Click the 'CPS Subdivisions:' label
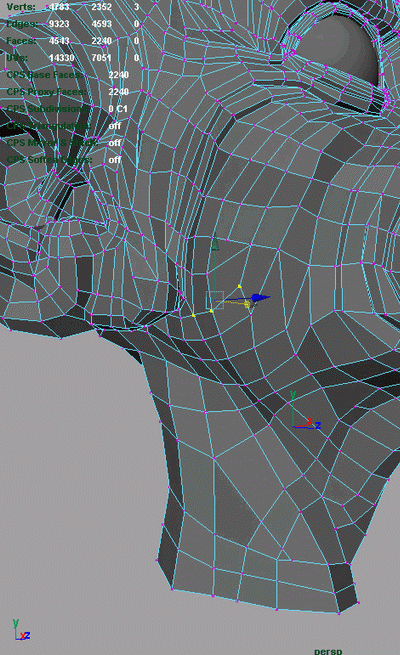 click(48, 109)
